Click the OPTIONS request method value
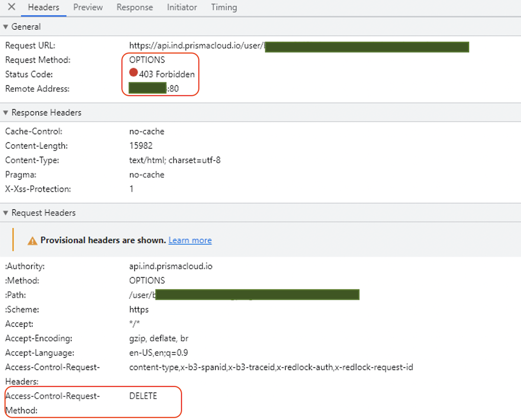Screen dimensions: 521x420 [x=148, y=60]
